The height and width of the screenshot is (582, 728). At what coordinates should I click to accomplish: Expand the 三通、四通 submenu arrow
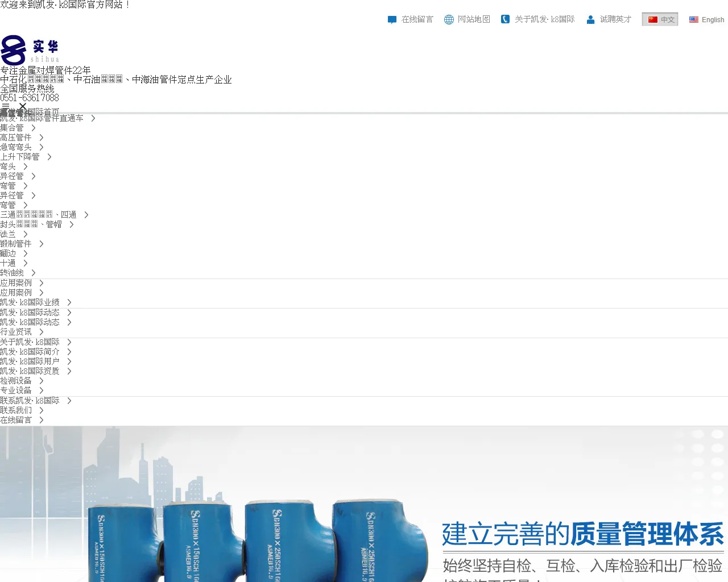pyautogui.click(x=86, y=214)
